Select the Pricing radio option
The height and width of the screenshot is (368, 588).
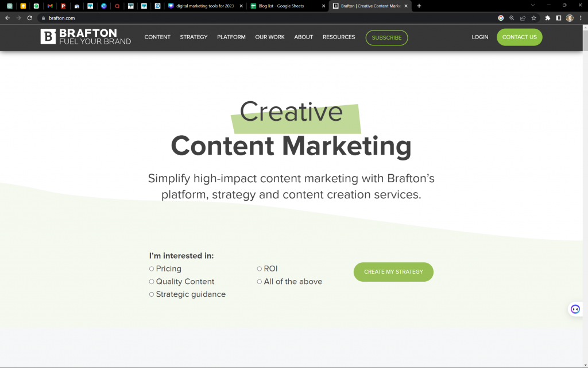[x=152, y=269]
